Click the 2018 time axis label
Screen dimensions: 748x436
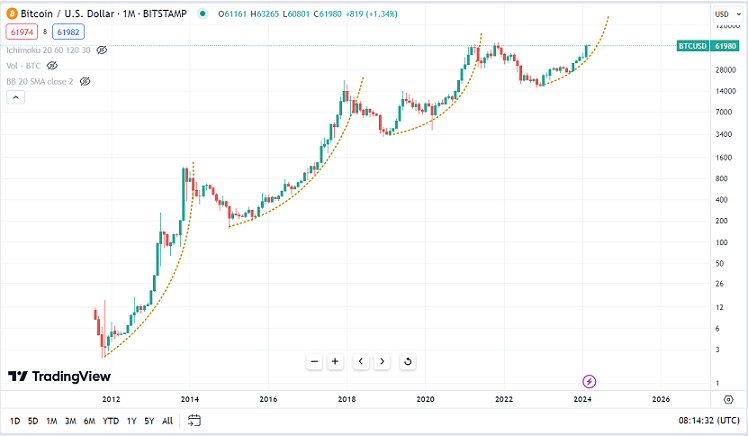coord(347,399)
